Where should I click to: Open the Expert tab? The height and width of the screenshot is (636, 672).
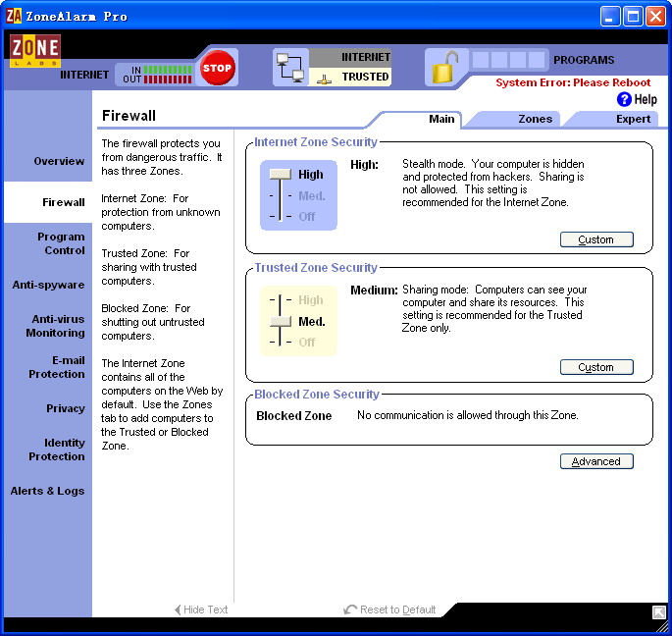(x=633, y=119)
